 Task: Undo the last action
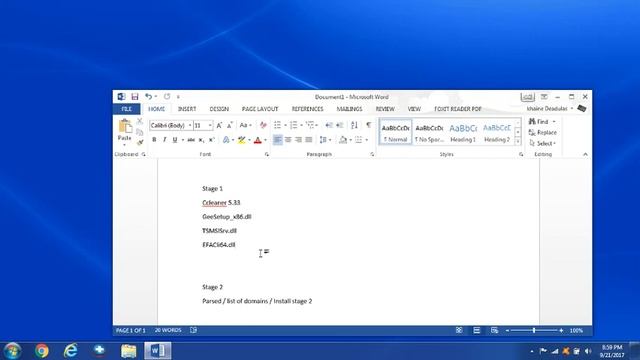click(149, 97)
